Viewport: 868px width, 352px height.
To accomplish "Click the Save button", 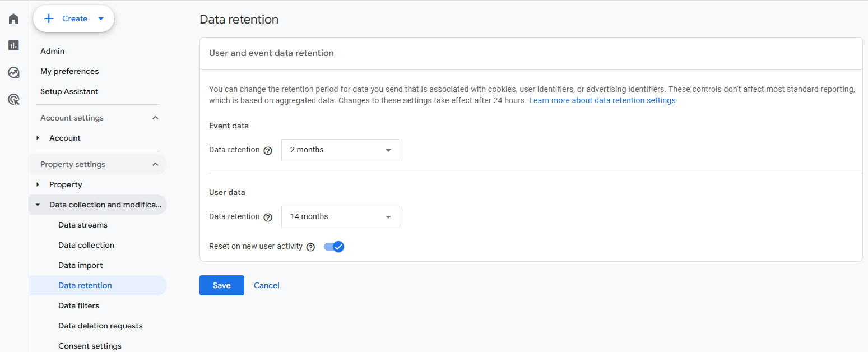I will [222, 285].
